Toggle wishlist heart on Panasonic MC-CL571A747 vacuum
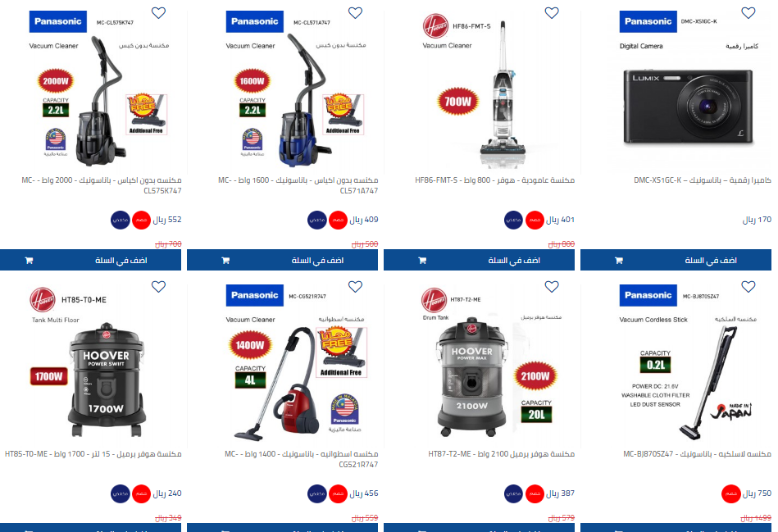The width and height of the screenshot is (778, 532). click(x=355, y=13)
